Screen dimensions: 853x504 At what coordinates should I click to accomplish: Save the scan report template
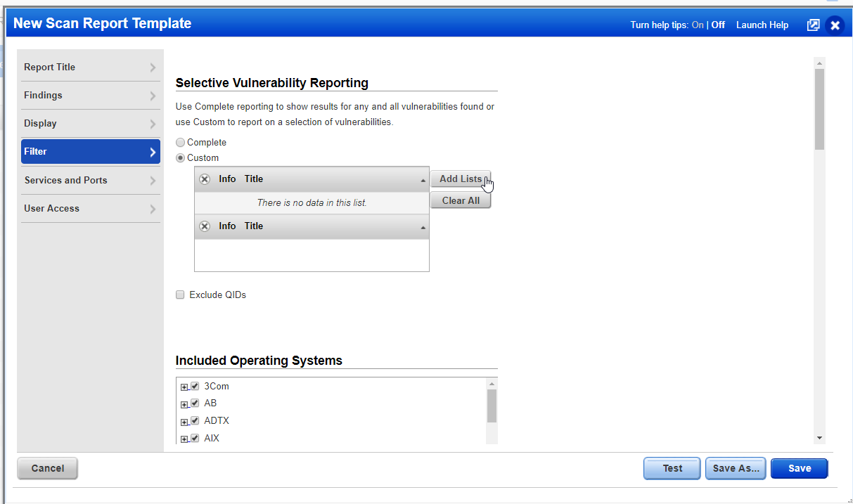(x=799, y=468)
